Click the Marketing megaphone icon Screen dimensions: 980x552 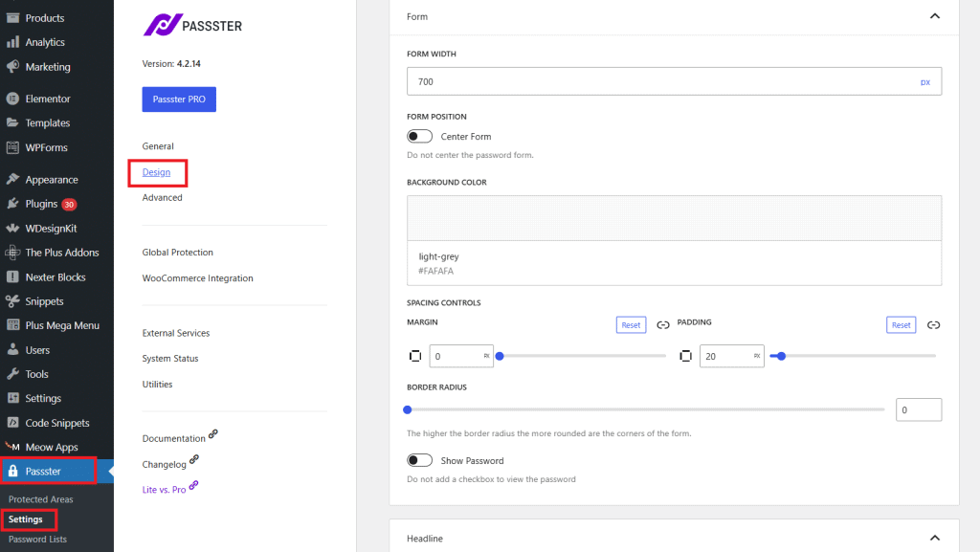[x=12, y=66]
